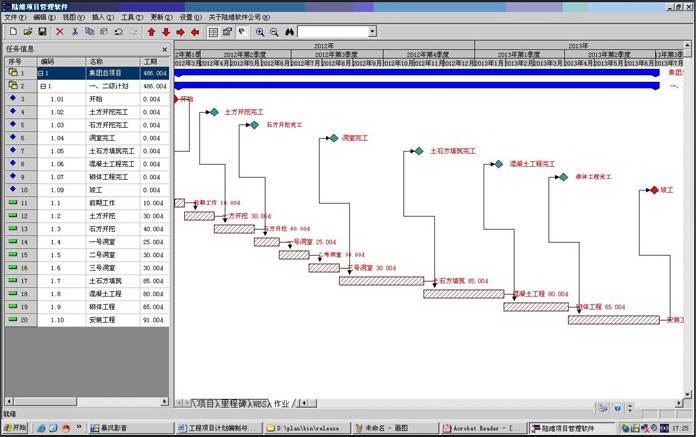Switch to 未命名 - 画图 taskbar window
Screen dimensions: 696x437
point(394,428)
